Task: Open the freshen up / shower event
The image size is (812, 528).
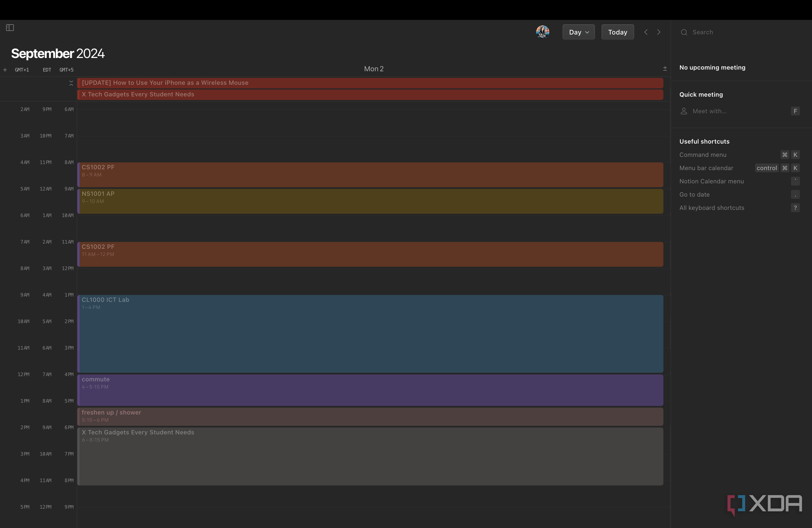Action: point(371,416)
